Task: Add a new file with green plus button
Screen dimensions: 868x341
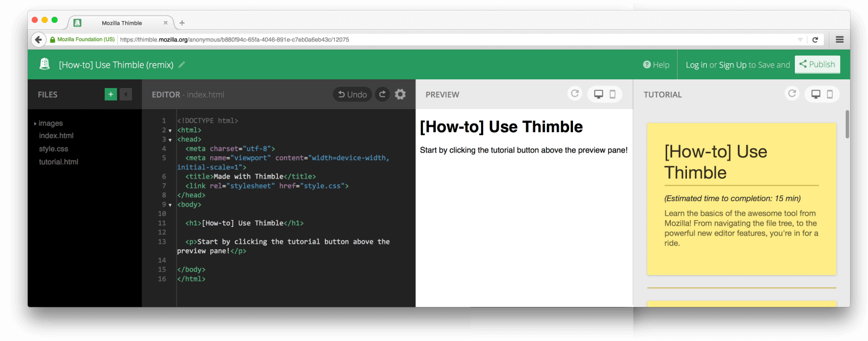Action: [110, 94]
